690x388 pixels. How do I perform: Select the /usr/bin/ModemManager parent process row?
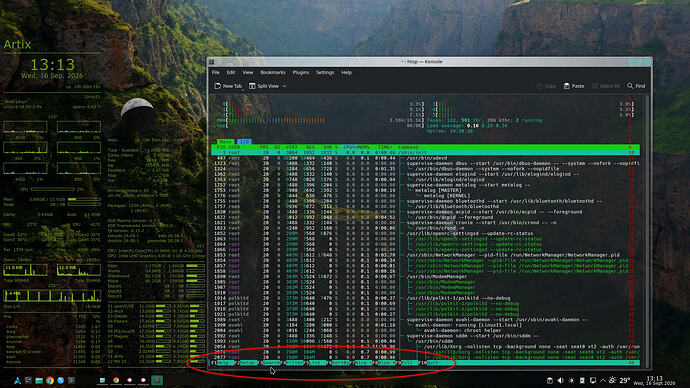(425, 277)
